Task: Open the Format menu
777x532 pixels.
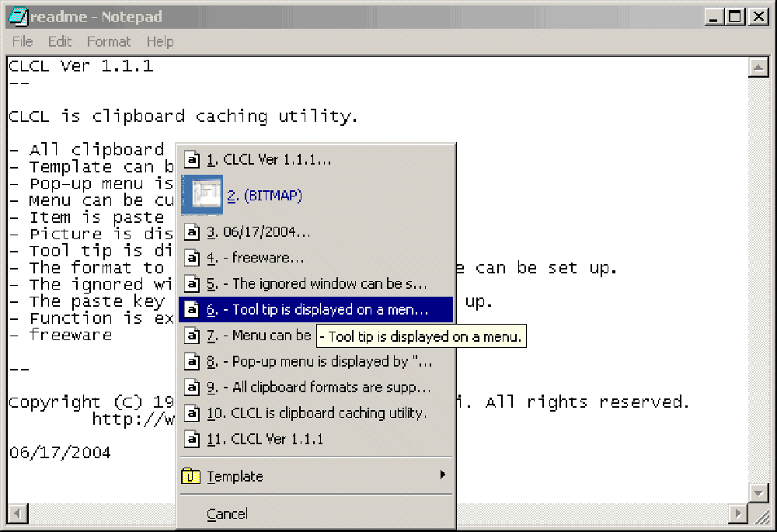Action: 108,41
